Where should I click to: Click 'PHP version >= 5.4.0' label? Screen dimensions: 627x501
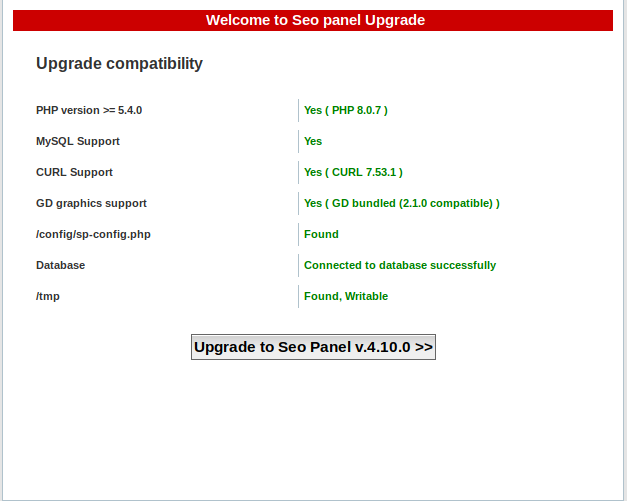[x=89, y=110]
